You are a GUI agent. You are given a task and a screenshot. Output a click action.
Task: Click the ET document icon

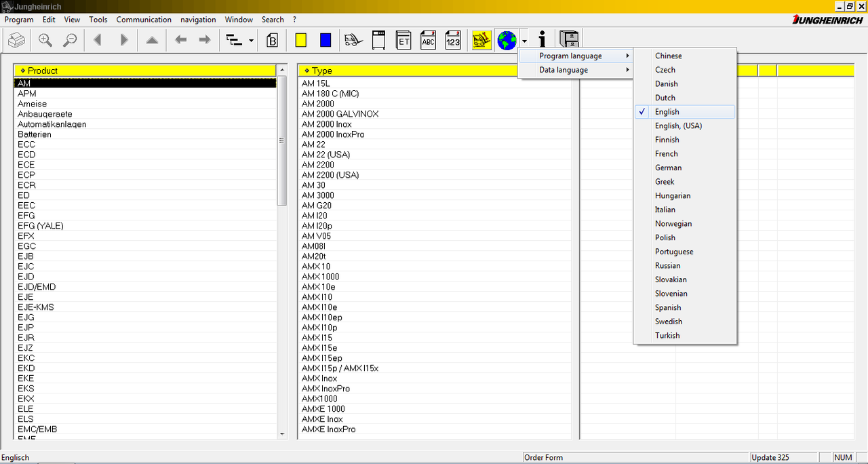coord(403,40)
